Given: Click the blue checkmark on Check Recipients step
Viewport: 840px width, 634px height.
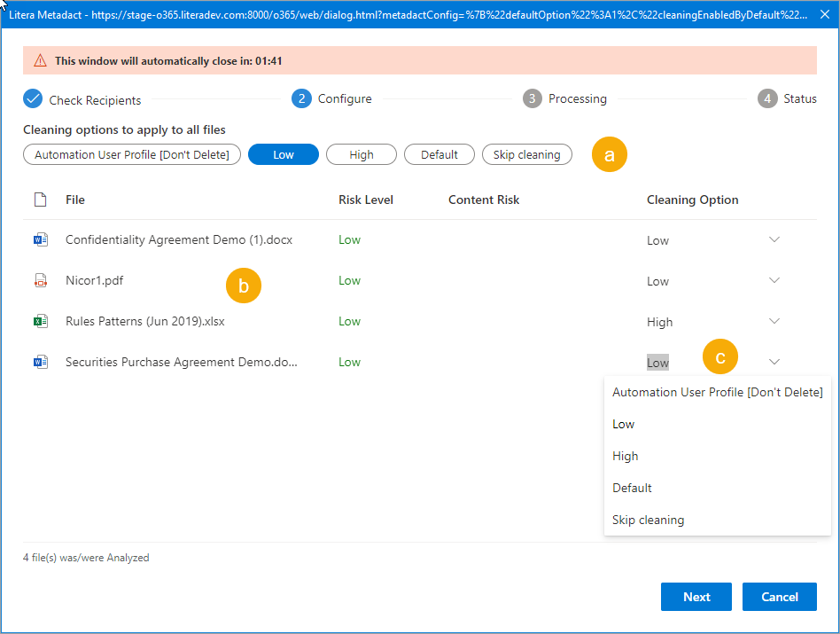Looking at the screenshot, I should click(33, 99).
